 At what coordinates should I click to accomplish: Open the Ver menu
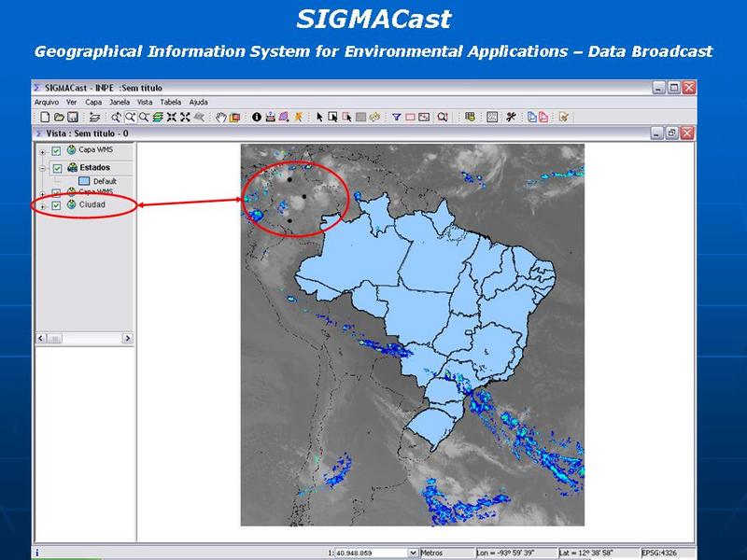pyautogui.click(x=72, y=102)
